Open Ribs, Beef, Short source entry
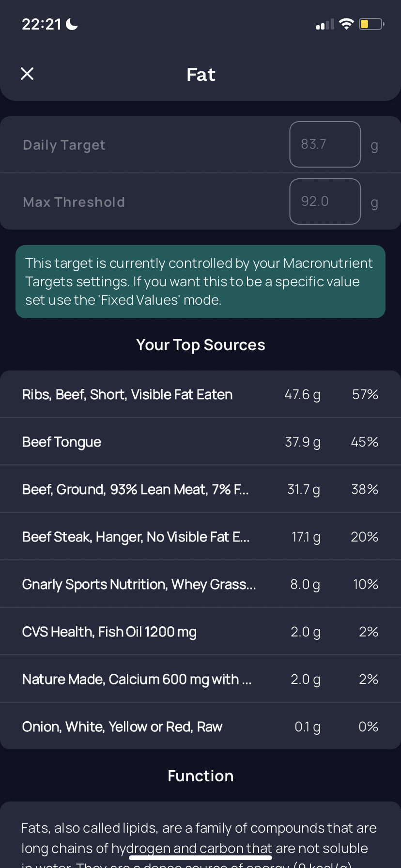Viewport: 401px width, 868px height. coord(200,394)
